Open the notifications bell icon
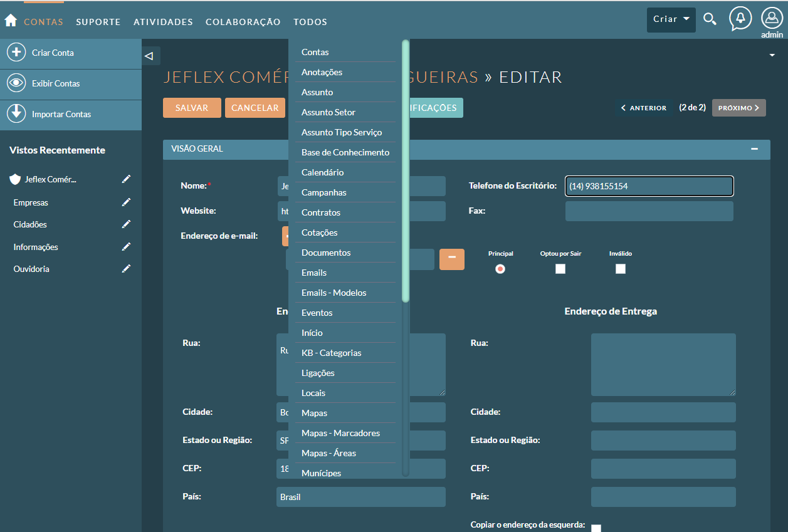The height and width of the screenshot is (532, 788). [740, 19]
